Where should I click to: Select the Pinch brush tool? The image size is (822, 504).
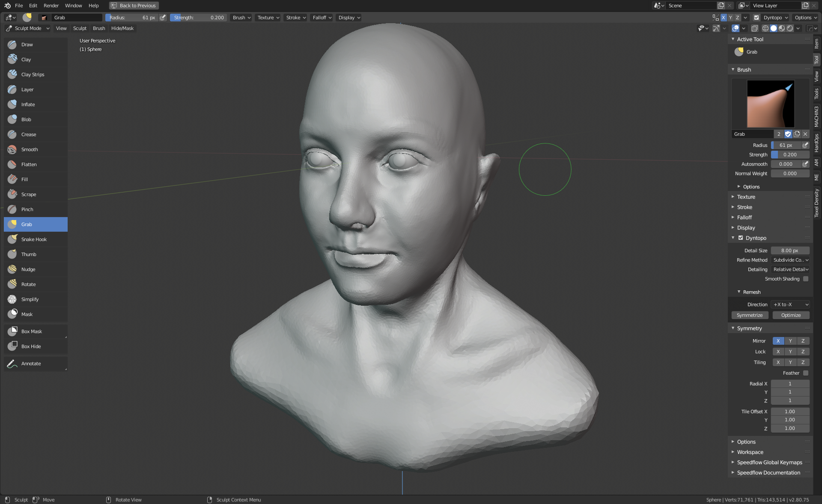pyautogui.click(x=27, y=209)
